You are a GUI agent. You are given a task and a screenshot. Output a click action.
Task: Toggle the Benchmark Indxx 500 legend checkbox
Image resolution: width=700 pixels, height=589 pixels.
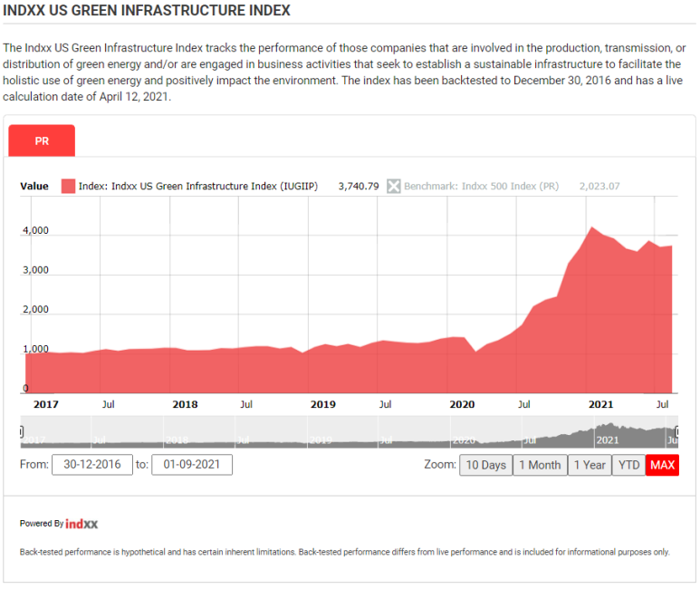[x=393, y=186]
